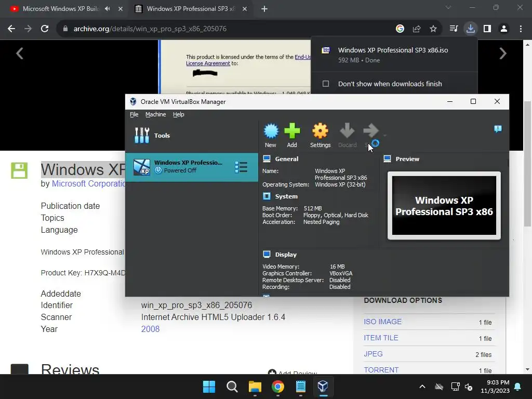Open File Explorer from taskbar
Image resolution: width=532 pixels, height=399 pixels.
click(x=255, y=387)
